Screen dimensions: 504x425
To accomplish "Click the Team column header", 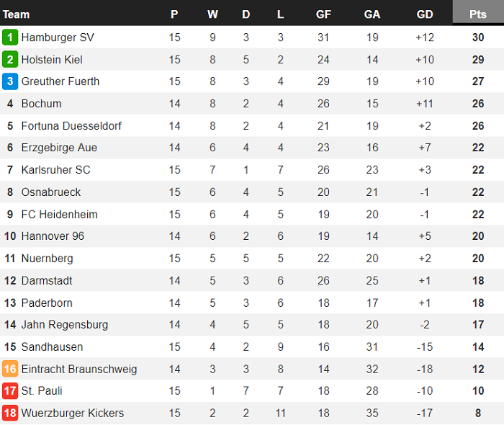I will [x=17, y=14].
